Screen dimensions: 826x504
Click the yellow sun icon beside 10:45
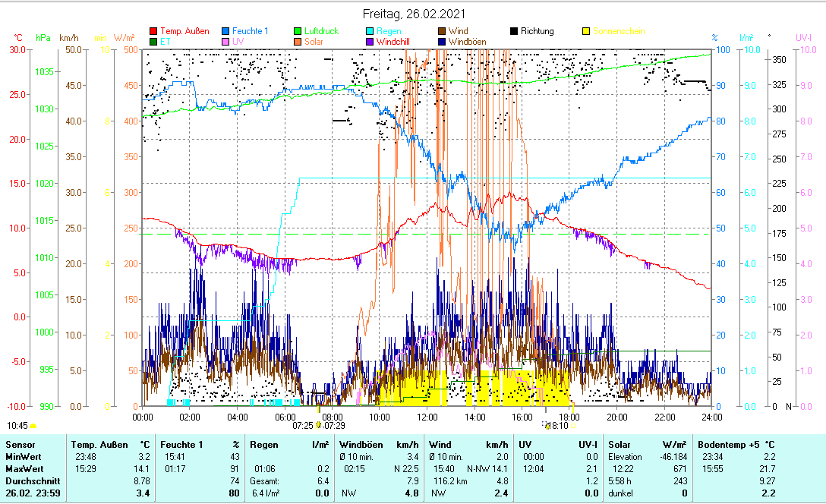(33, 426)
